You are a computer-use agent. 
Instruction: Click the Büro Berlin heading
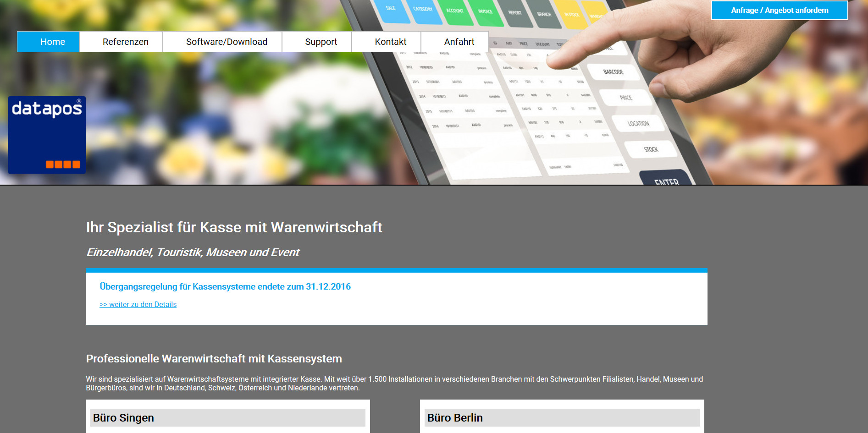click(455, 418)
